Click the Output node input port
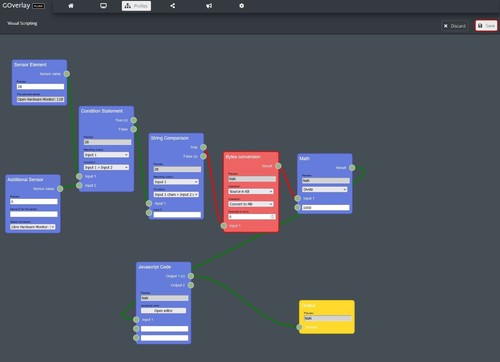This screenshot has width=500, height=362. click(299, 327)
